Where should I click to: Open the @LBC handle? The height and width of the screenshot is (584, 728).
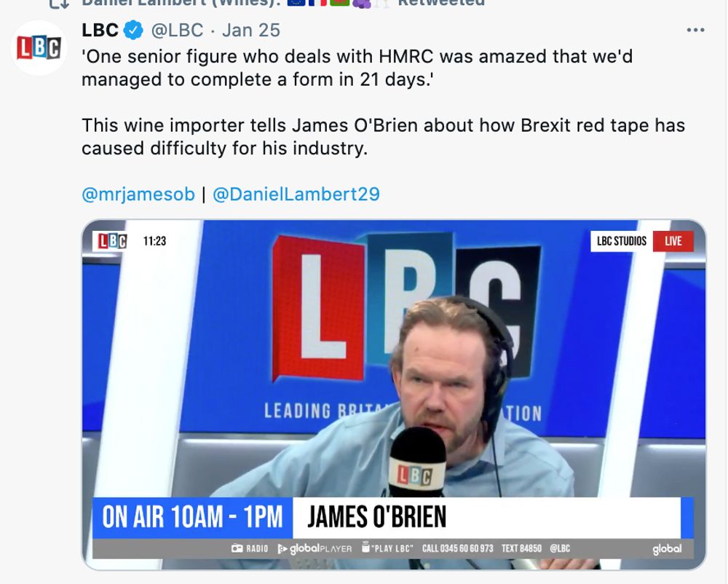pos(178,31)
